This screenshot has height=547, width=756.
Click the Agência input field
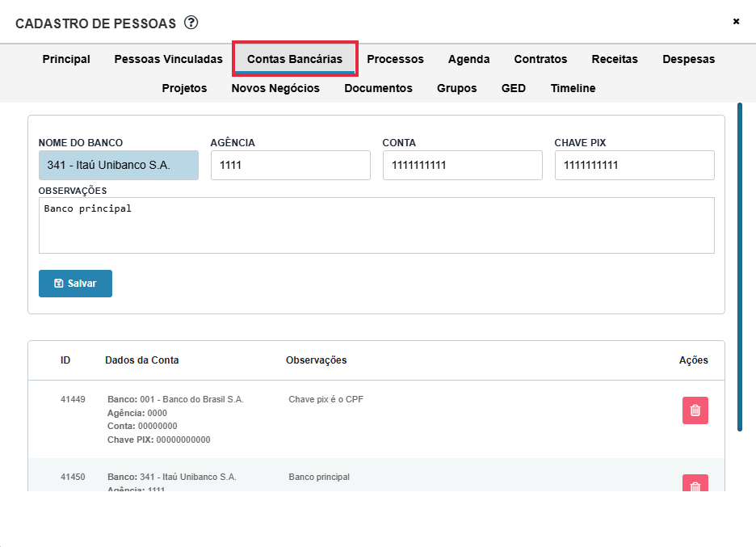(290, 165)
